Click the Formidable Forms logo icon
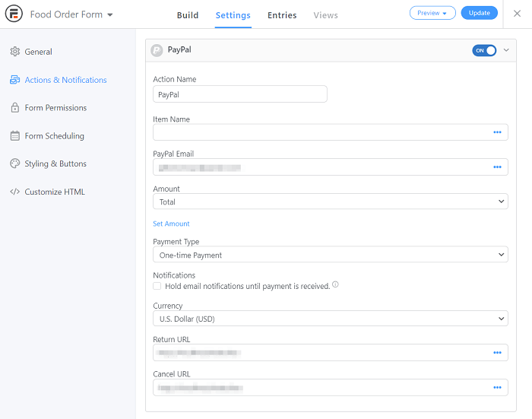Image resolution: width=532 pixels, height=419 pixels. click(x=14, y=14)
